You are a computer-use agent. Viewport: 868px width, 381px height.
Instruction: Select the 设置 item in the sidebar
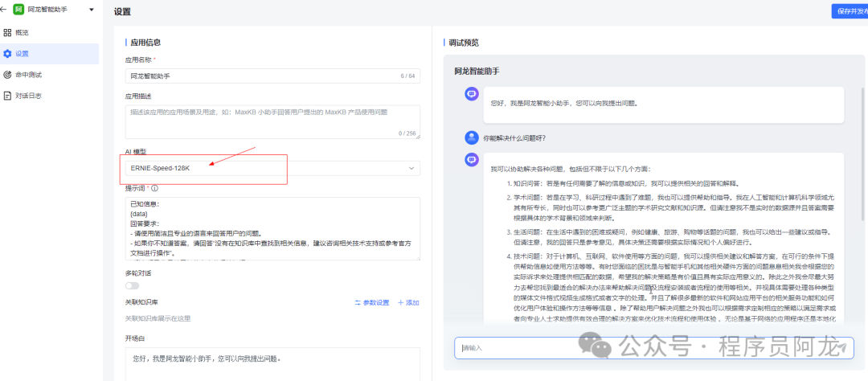[x=22, y=54]
